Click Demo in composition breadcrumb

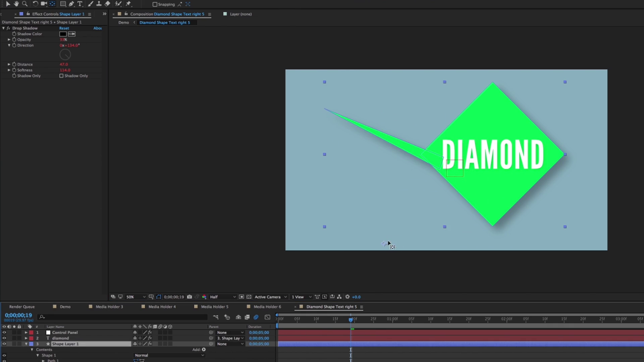123,22
